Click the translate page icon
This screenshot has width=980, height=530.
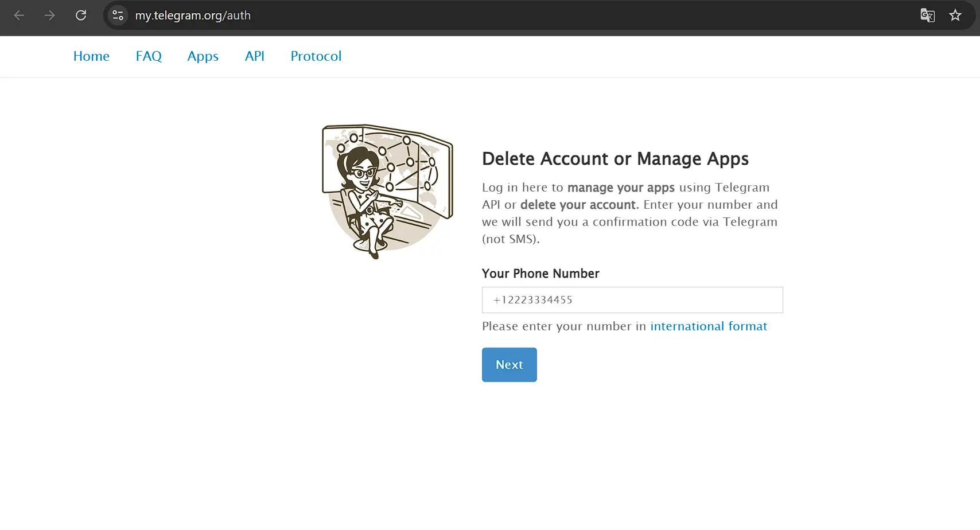point(927,15)
